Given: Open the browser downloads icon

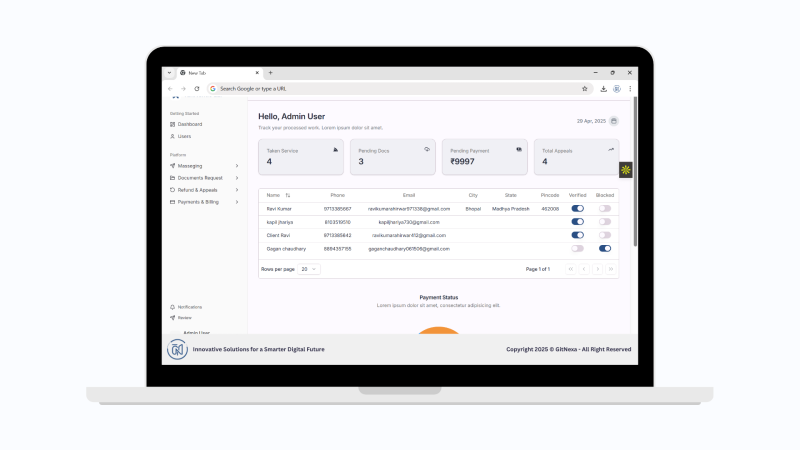Looking at the screenshot, I should click(604, 88).
